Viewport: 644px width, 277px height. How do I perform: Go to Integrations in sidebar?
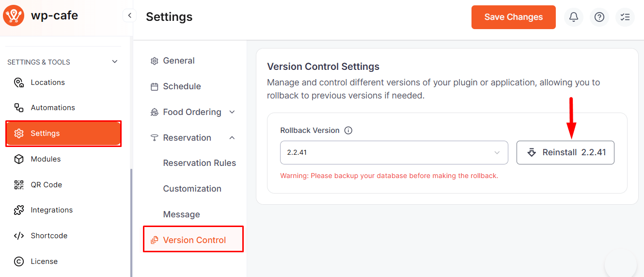(51, 210)
